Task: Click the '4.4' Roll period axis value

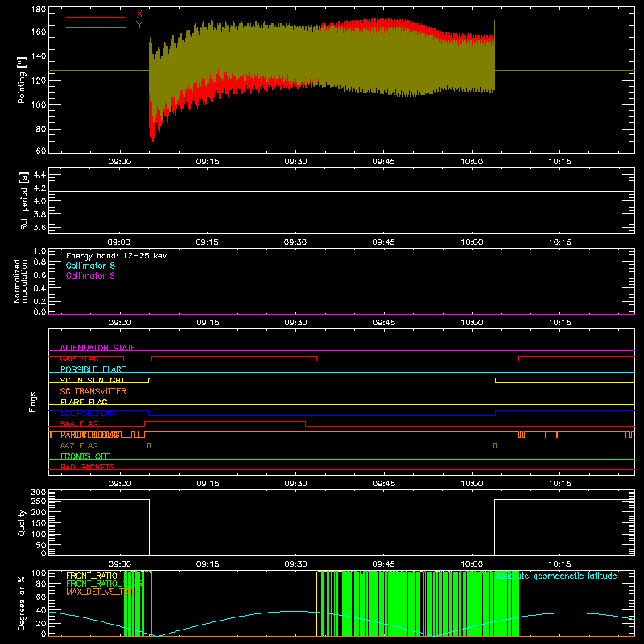Action: (x=39, y=175)
